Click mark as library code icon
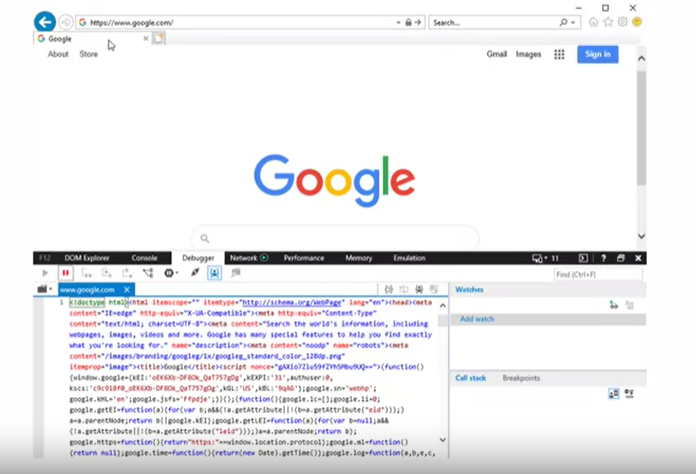This screenshot has width=696, height=474. tap(419, 289)
